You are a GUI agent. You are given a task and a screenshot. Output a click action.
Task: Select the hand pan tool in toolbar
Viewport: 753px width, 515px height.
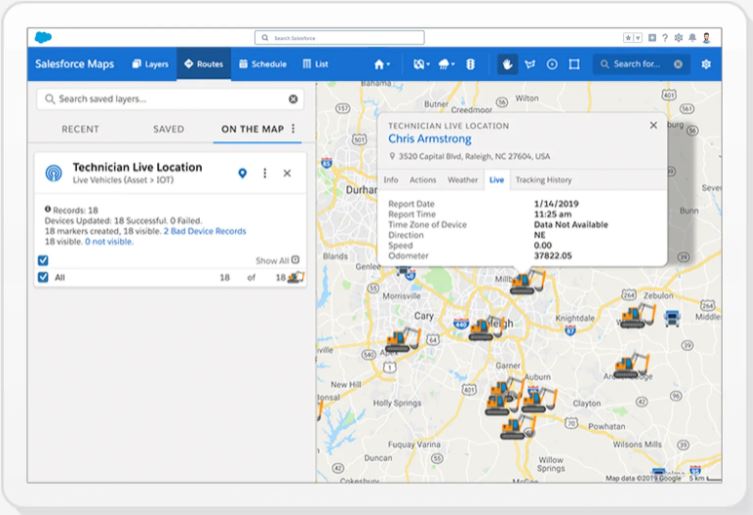[x=507, y=64]
